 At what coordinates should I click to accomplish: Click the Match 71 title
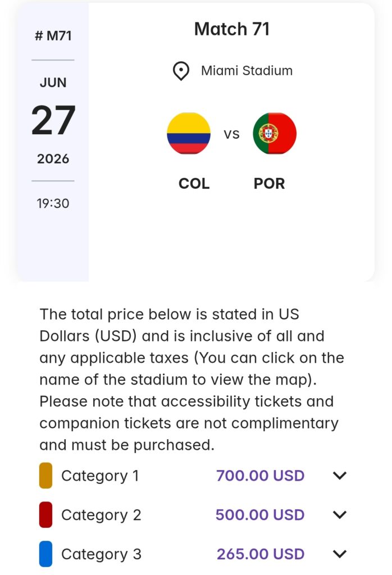pos(232,29)
